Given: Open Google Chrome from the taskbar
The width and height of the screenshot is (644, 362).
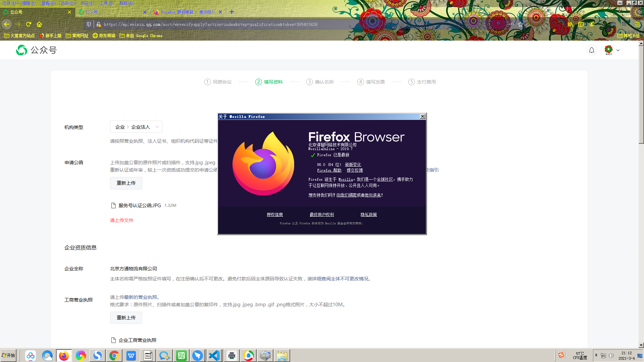Looking at the screenshot, I should point(114,356).
